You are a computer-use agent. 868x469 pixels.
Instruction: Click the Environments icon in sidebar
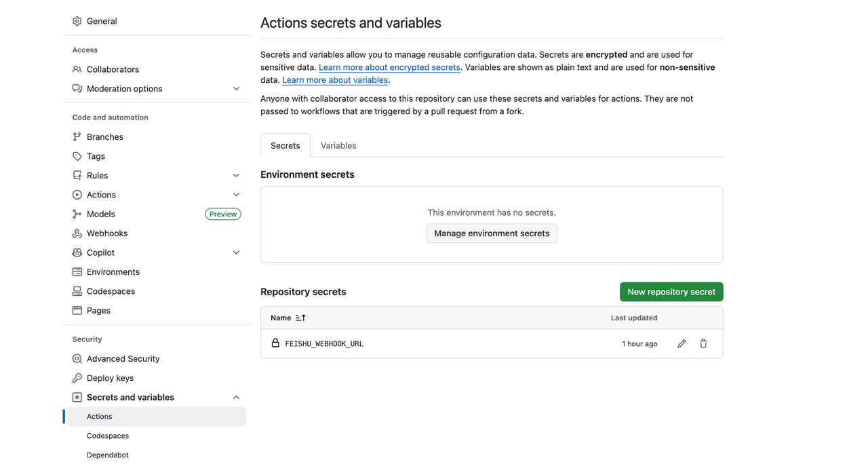click(x=77, y=272)
